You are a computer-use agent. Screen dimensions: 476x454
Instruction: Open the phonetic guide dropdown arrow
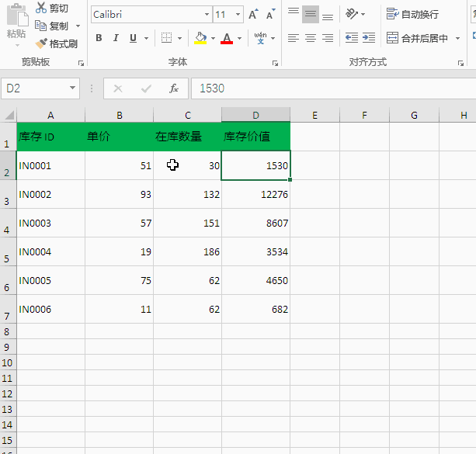coord(273,38)
